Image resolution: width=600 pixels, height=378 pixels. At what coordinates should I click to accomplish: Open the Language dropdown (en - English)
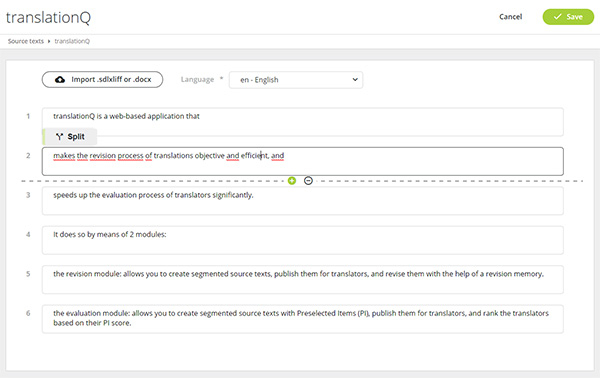pos(296,80)
